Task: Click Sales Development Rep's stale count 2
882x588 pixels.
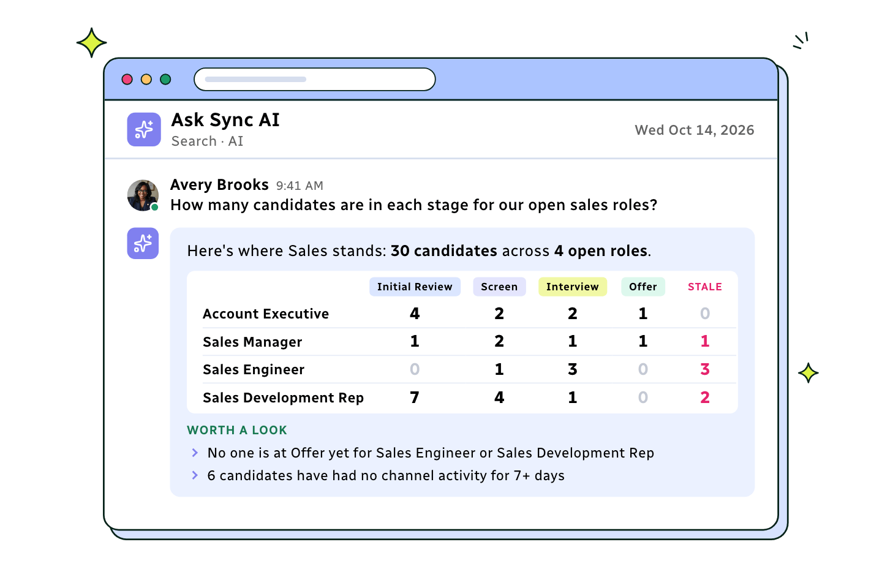Action: [x=705, y=398]
